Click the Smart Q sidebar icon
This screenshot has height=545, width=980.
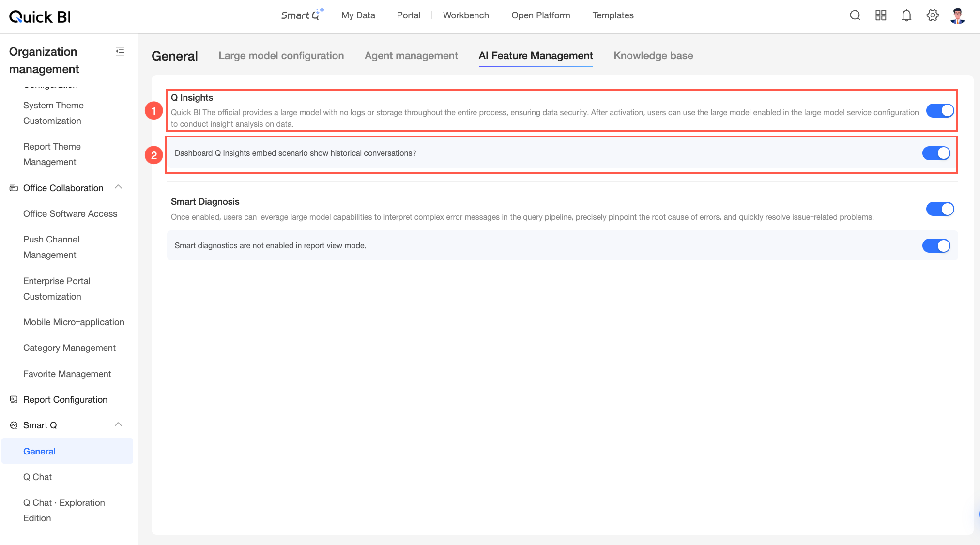point(14,425)
